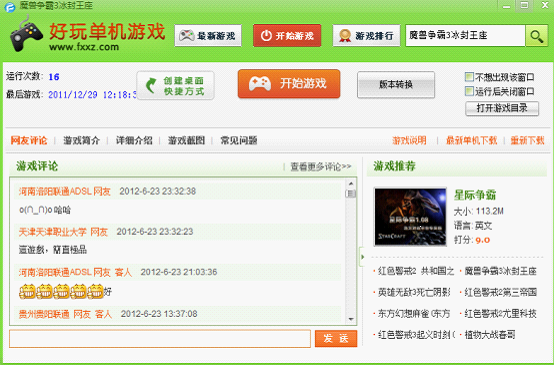The image size is (554, 365).
Task: Switch to 游戏截图 tab
Action: [186, 140]
